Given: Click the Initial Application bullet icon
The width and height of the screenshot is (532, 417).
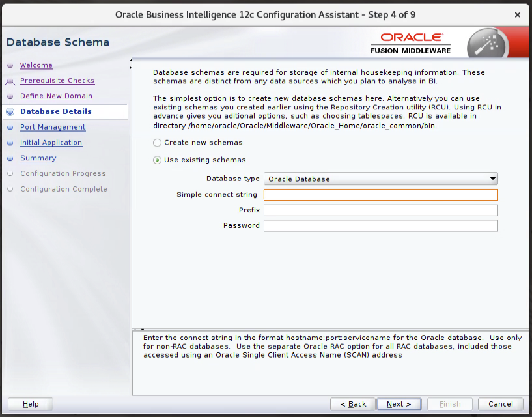Looking at the screenshot, I should [x=10, y=143].
